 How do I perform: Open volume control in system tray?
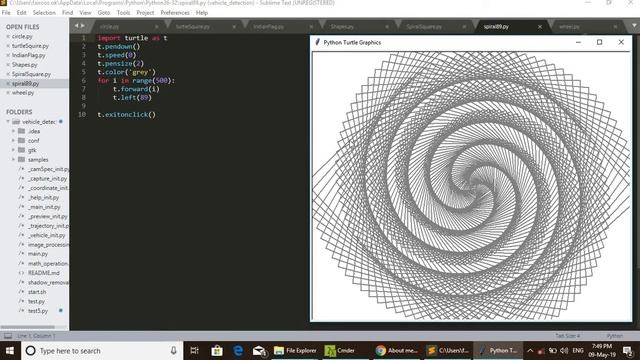(x=564, y=351)
